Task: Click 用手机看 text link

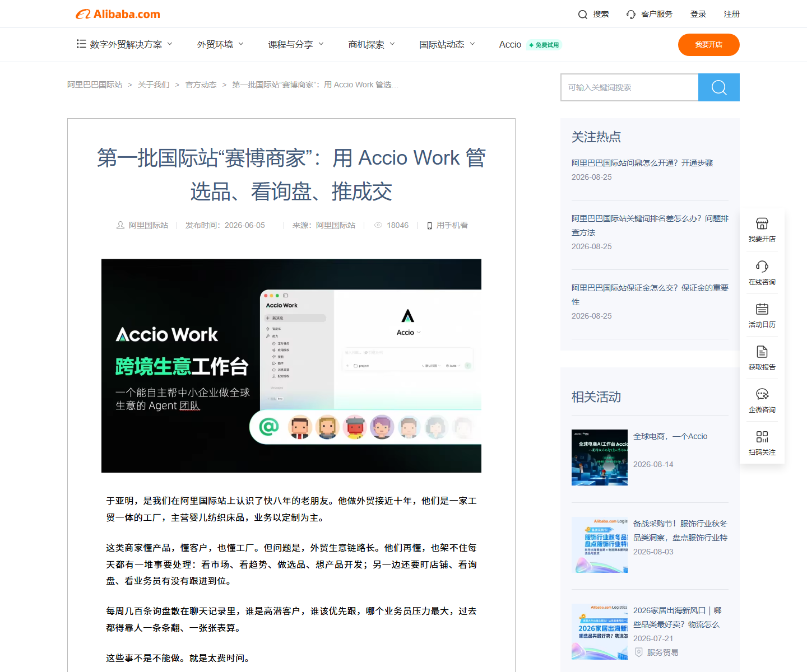Action: 452,225
